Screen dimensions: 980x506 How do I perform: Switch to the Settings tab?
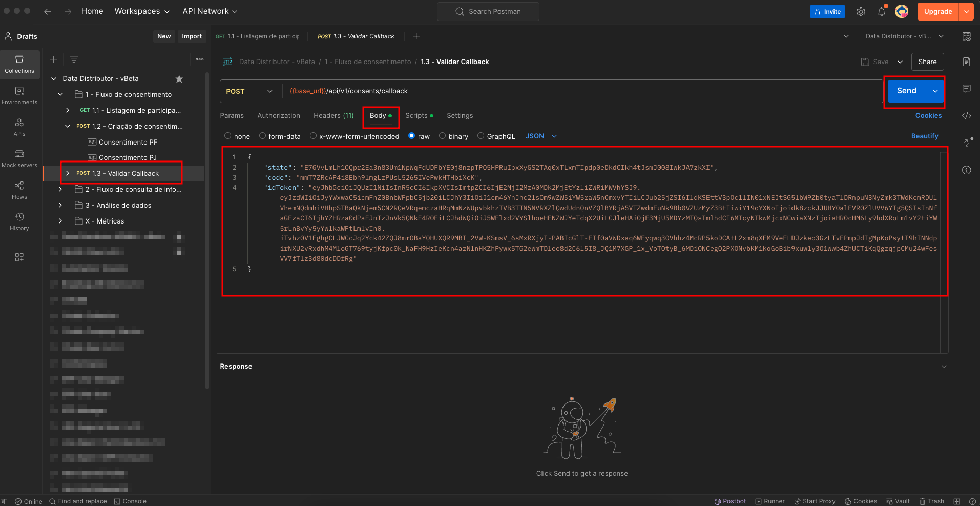click(x=460, y=116)
